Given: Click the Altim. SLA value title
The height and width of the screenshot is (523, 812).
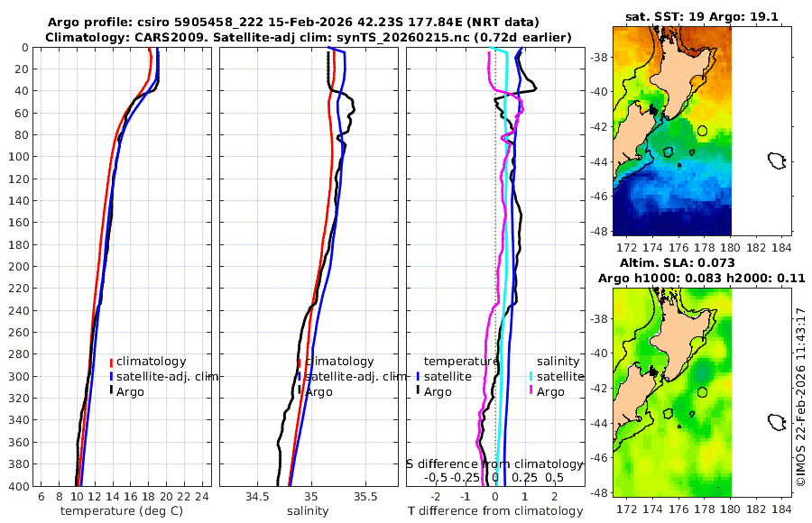Looking at the screenshot, I should pos(678,263).
